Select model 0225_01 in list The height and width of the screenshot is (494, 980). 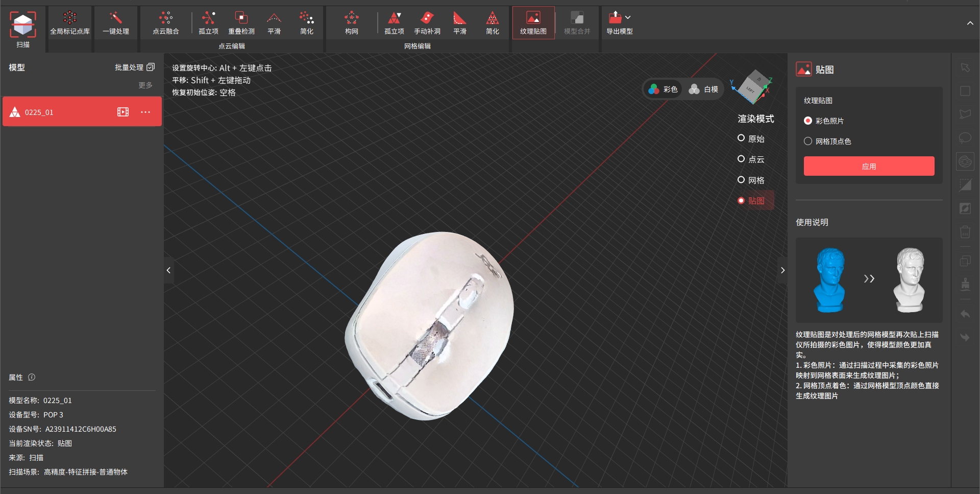click(82, 112)
